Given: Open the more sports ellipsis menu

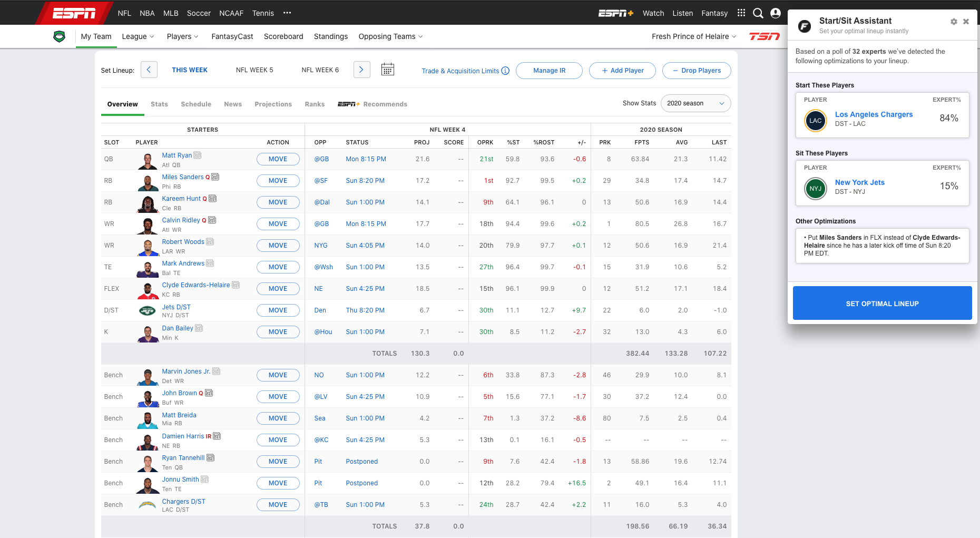Looking at the screenshot, I should pyautogui.click(x=287, y=13).
